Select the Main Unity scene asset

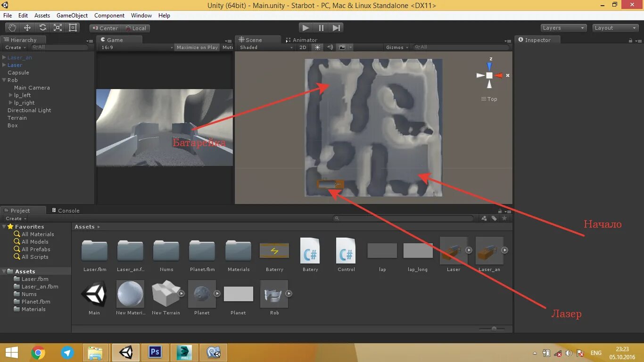(94, 297)
